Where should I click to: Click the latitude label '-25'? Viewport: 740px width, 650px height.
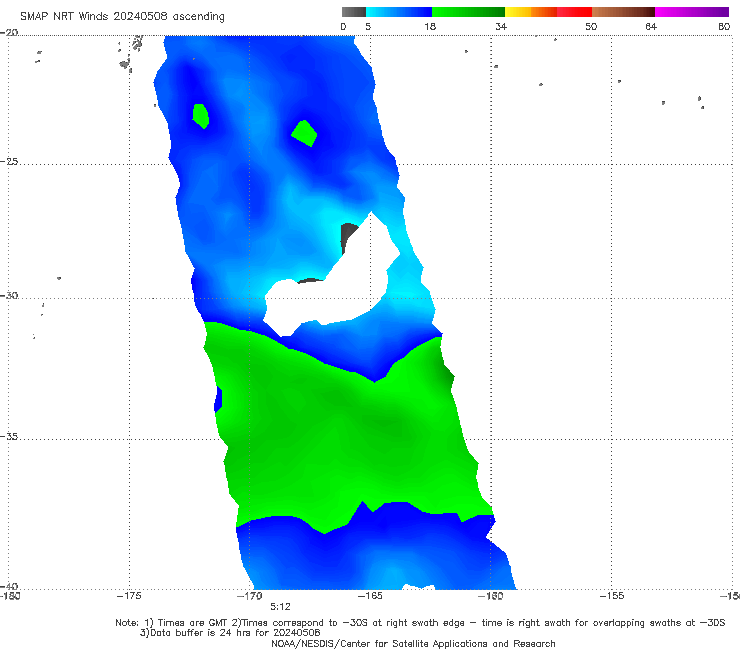coord(9,161)
